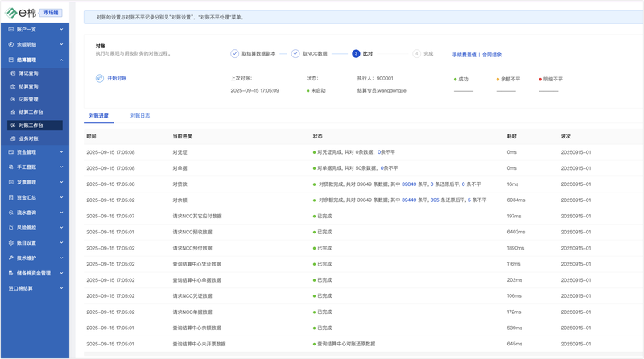Click step 3 比对 circle indicator
The height and width of the screenshot is (359, 644).
356,54
